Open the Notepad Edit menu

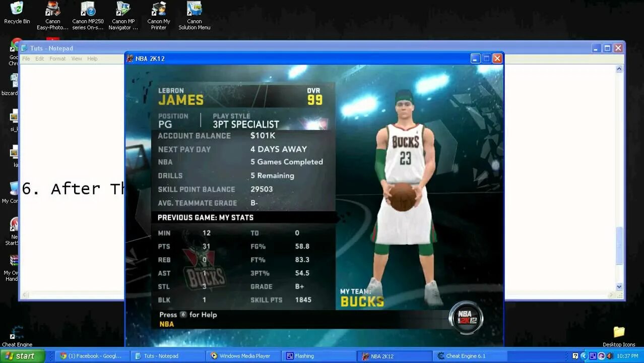point(39,58)
